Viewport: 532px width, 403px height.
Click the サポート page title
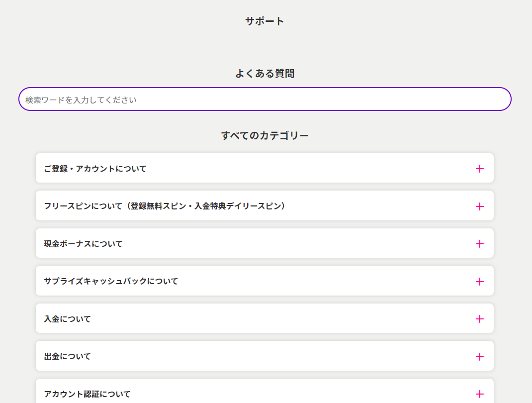click(264, 21)
